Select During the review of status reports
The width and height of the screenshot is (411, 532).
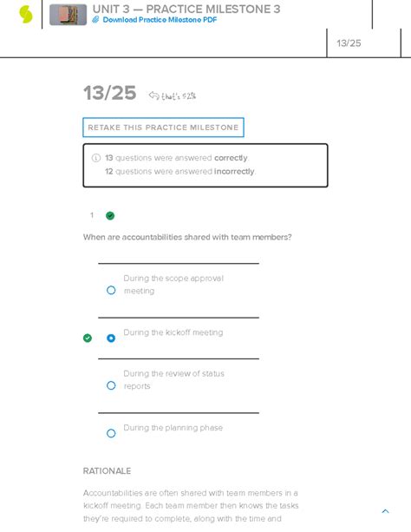pos(111,385)
